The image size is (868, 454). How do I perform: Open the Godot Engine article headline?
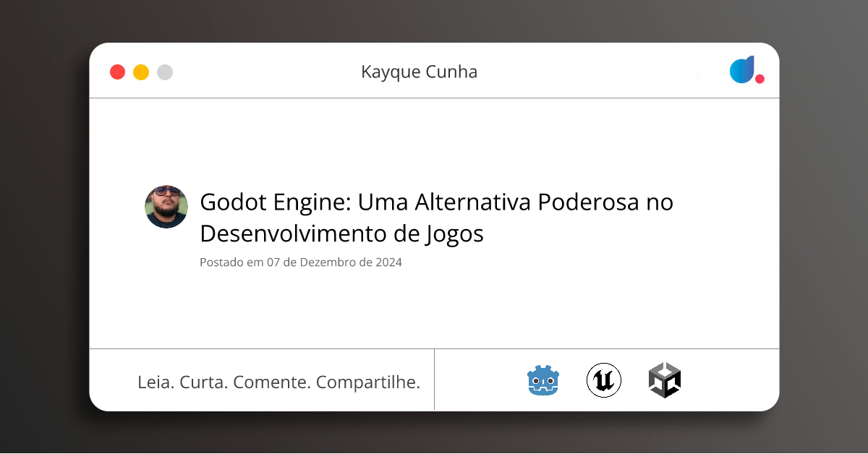coord(435,218)
